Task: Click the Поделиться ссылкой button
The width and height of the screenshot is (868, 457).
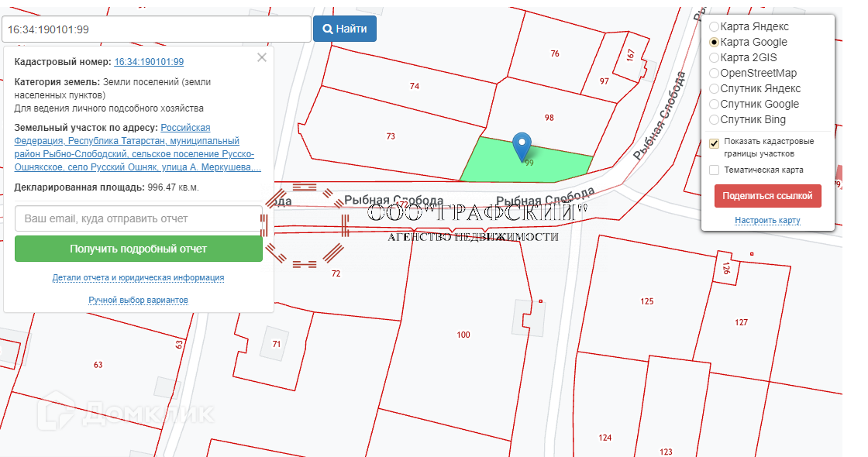Action: 767,196
